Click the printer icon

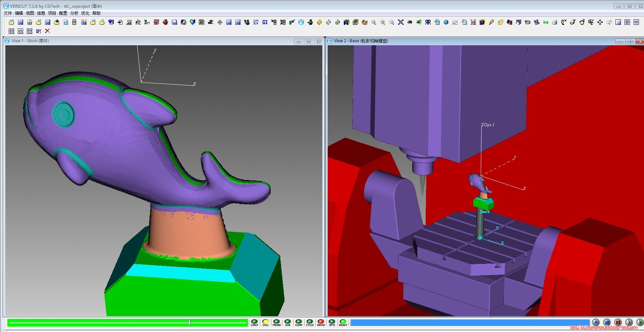pos(554,22)
